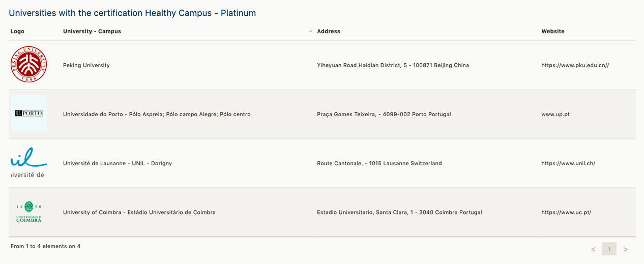Sort by the University - Campus column header

(92, 31)
